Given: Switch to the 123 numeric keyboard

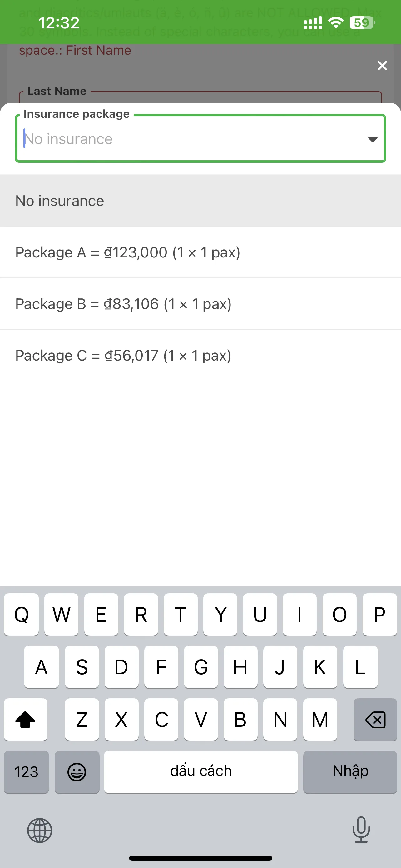Looking at the screenshot, I should pyautogui.click(x=26, y=772).
